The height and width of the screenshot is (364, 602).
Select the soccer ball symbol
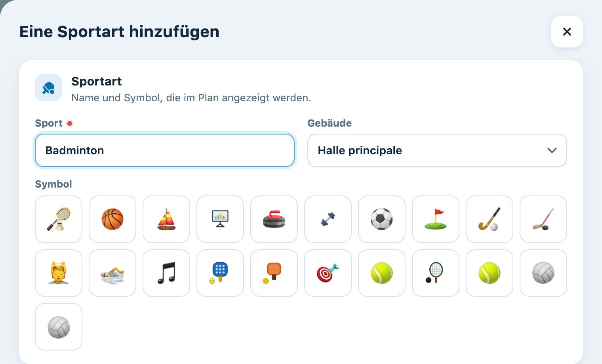click(382, 219)
